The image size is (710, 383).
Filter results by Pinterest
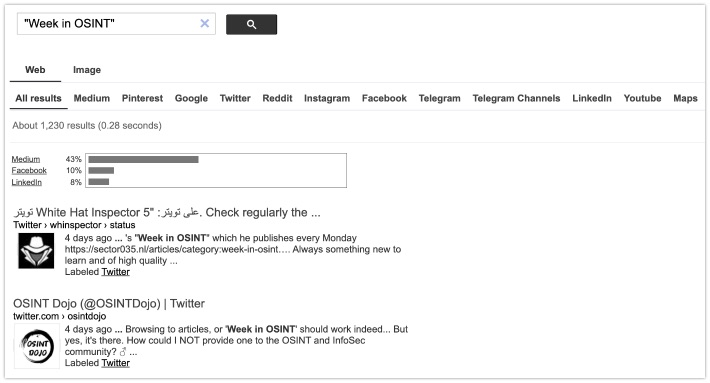coord(142,98)
